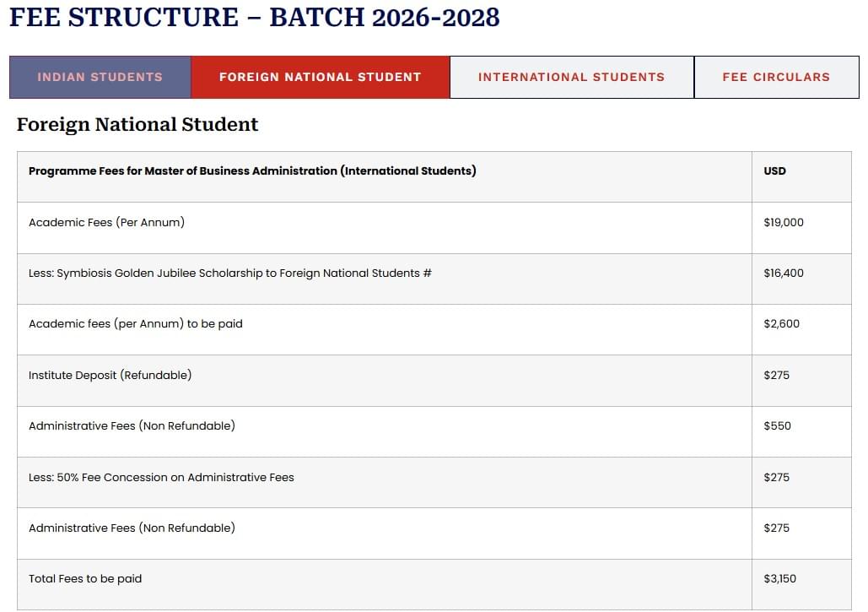Select the $2,600 amount cell

pyautogui.click(x=781, y=324)
